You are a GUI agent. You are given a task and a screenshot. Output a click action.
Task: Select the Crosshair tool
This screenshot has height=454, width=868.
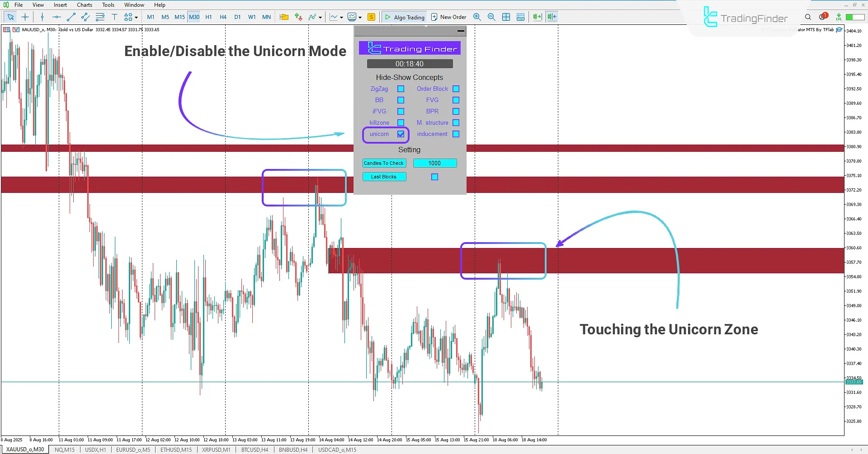(25, 17)
